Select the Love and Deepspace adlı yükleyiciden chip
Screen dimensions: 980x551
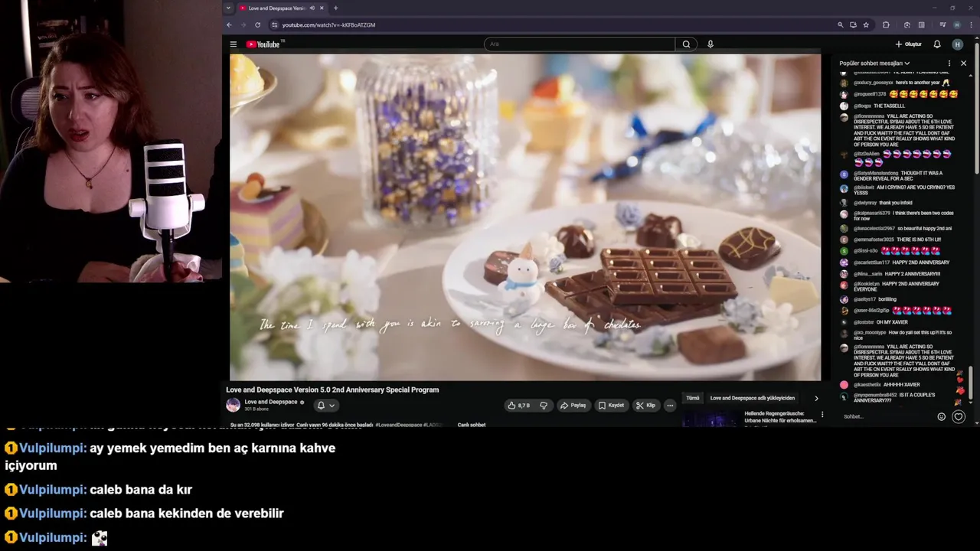point(753,398)
